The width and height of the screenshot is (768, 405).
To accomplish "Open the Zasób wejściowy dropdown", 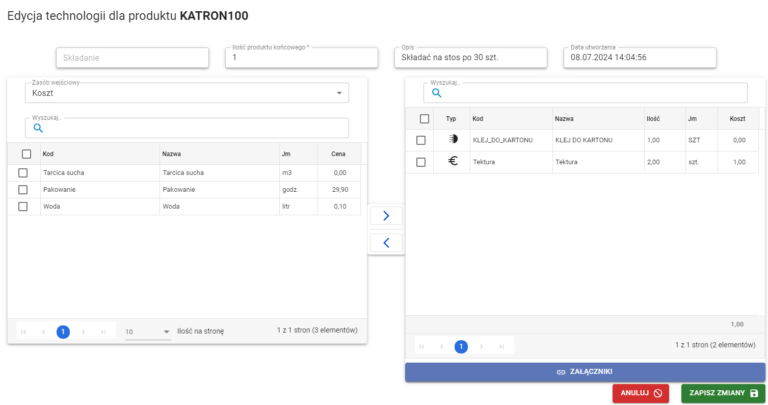I will 187,93.
